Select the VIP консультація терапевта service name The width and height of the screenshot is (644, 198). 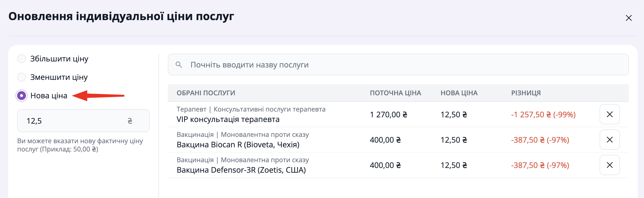[x=228, y=120]
